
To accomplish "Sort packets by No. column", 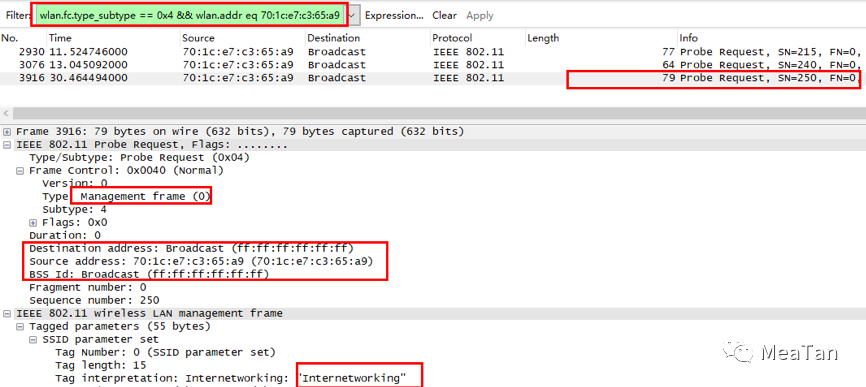I will coord(9,38).
